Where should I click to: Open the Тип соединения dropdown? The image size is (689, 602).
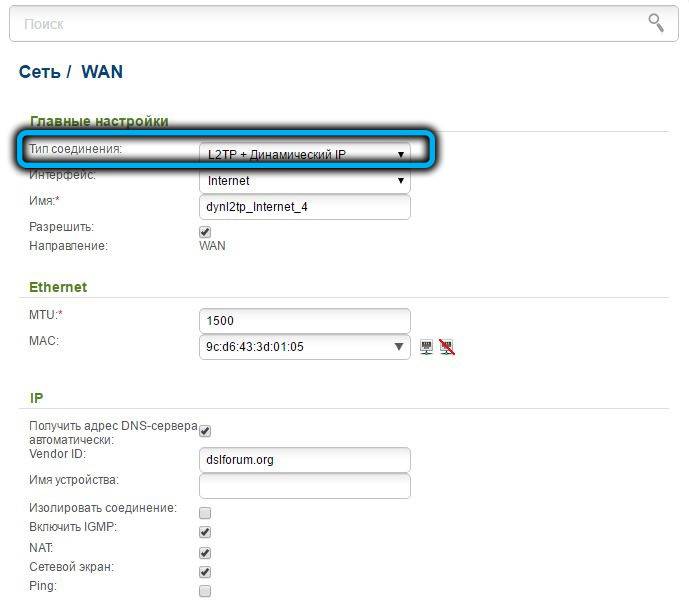(x=305, y=154)
